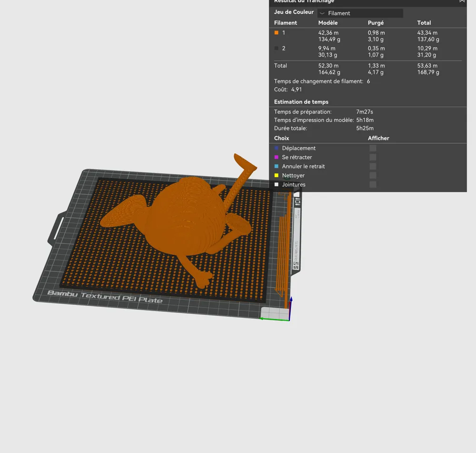Click the dark swatch for filament 2
476x453 pixels.
pyautogui.click(x=277, y=49)
